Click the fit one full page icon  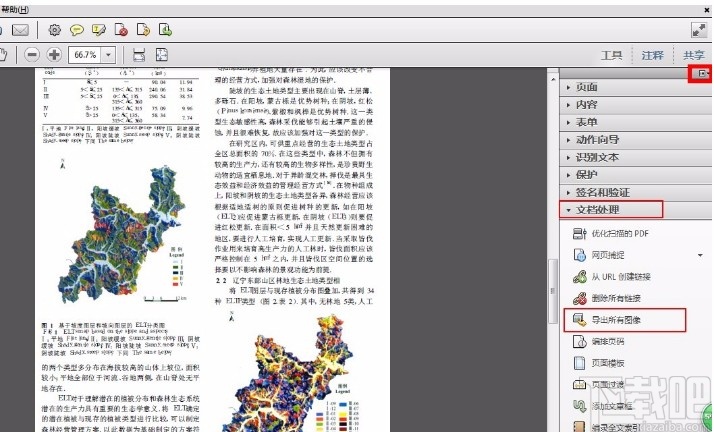(162, 55)
